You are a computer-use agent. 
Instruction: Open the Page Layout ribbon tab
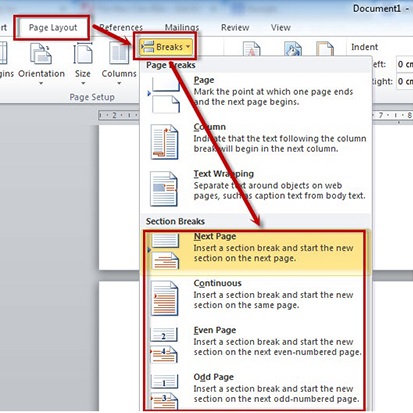[x=53, y=28]
